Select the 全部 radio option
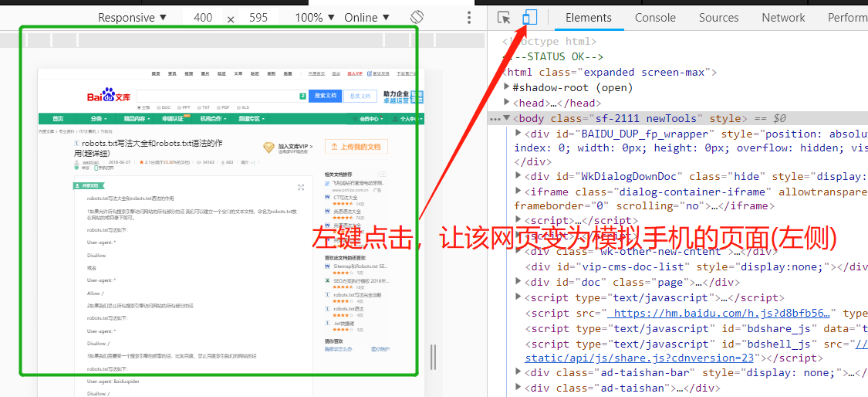 139,107
